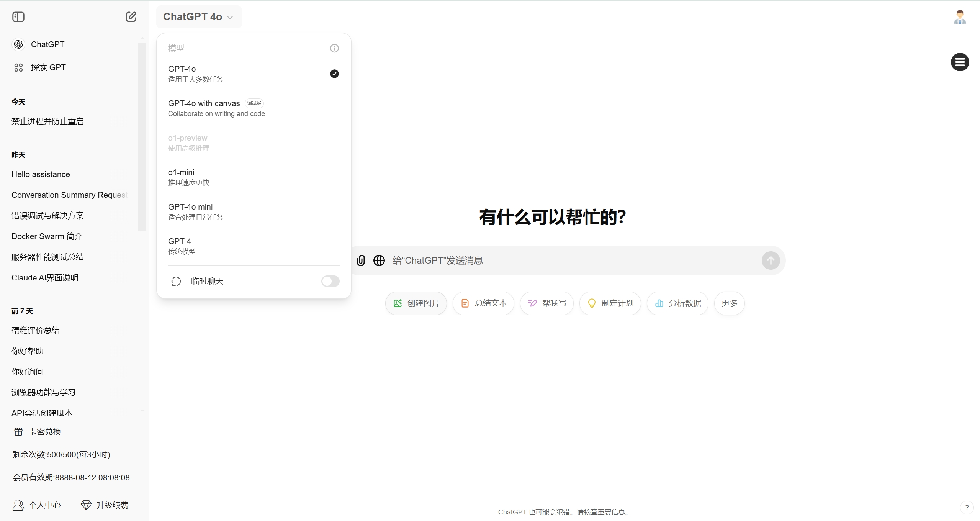Open the user avatar profile
980x521 pixels.
click(960, 17)
